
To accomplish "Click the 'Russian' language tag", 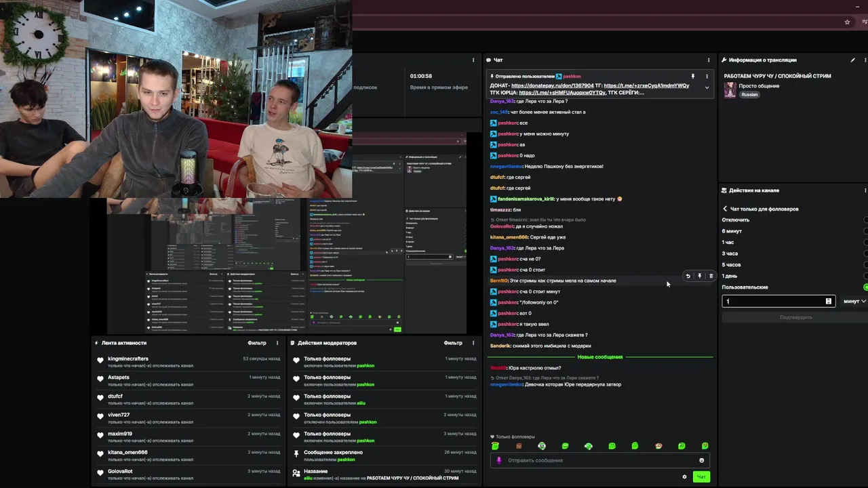I will [x=749, y=95].
